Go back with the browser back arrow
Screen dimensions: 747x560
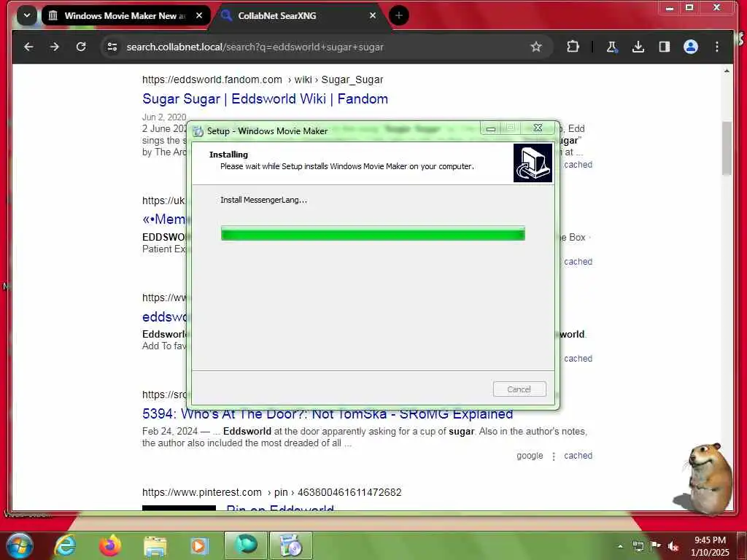pyautogui.click(x=28, y=47)
